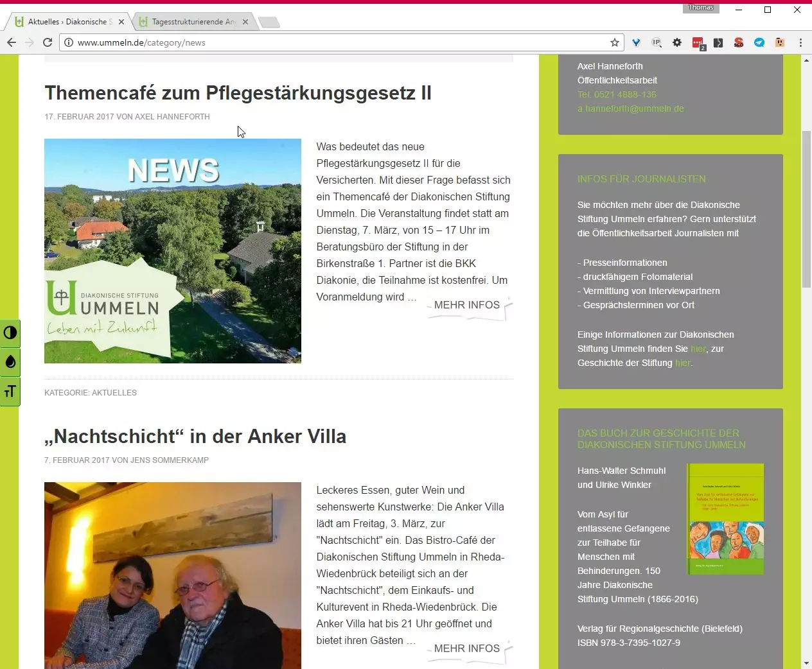Open the AKTUELLES category link

114,393
